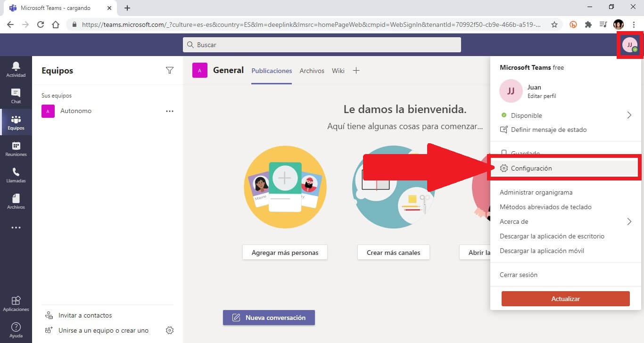Click Cerrar sesión
644x343 pixels.
(x=519, y=275)
